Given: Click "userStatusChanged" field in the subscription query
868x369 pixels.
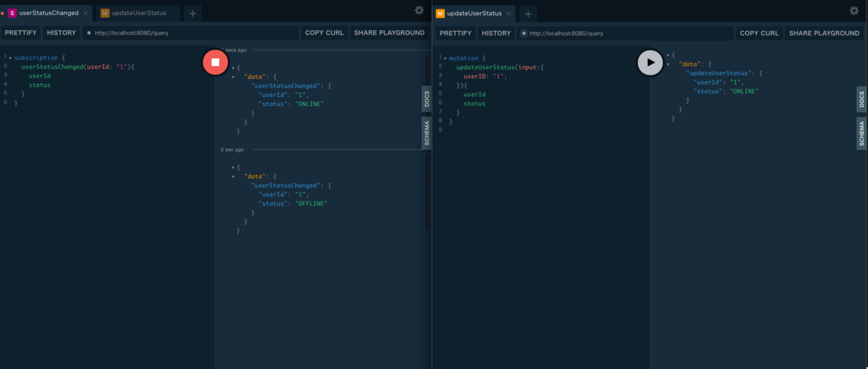Looking at the screenshot, I should [53, 67].
